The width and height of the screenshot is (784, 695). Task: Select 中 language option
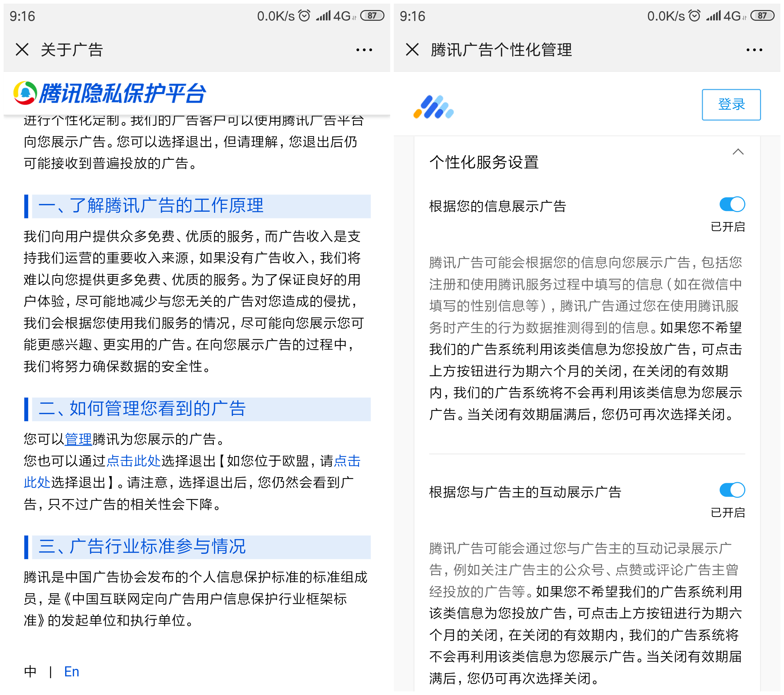click(30, 672)
